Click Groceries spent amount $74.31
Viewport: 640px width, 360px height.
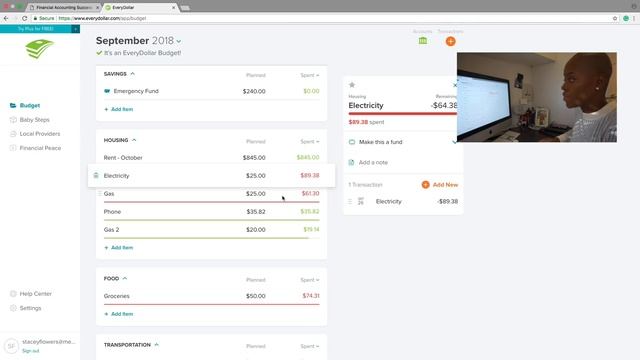point(311,296)
